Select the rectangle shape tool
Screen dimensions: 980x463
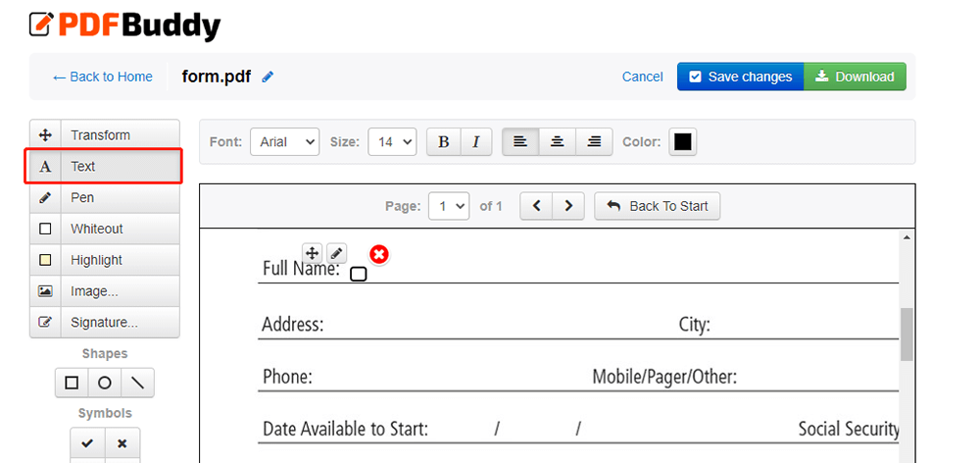tap(72, 383)
